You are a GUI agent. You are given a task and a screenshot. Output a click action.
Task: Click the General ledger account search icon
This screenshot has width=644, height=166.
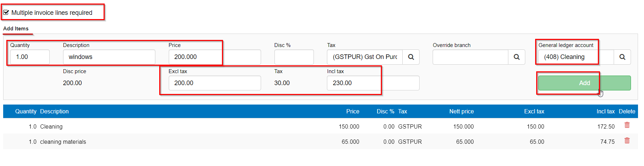click(622, 57)
